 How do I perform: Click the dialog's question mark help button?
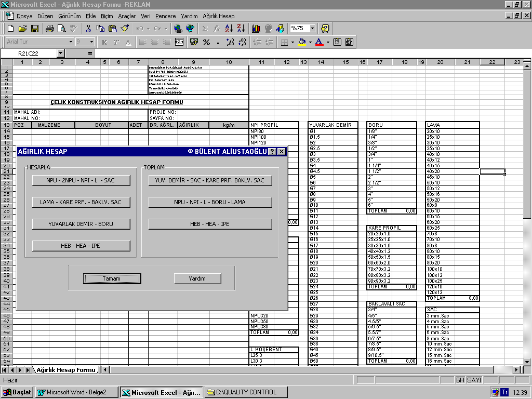(x=272, y=152)
